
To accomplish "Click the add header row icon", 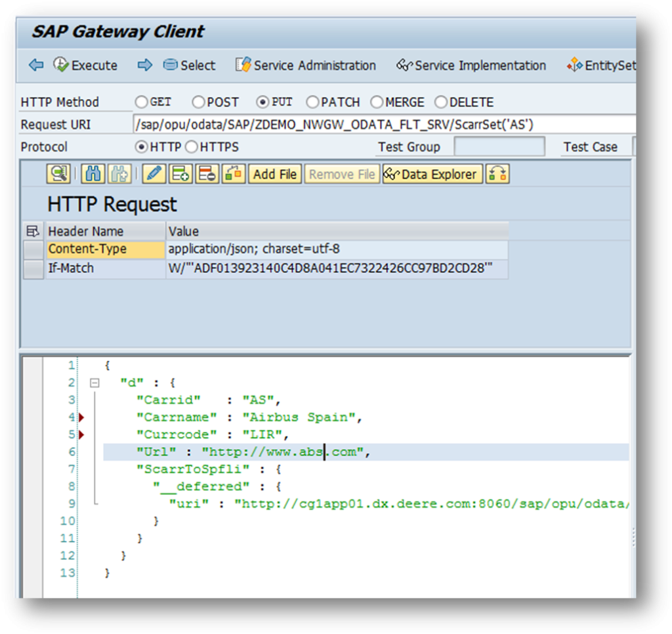I will pyautogui.click(x=180, y=174).
